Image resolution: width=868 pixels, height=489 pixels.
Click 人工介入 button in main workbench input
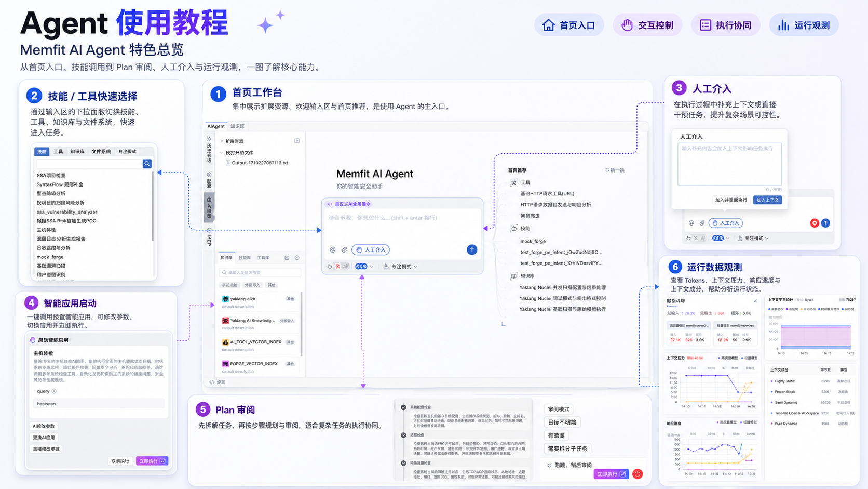coord(371,250)
